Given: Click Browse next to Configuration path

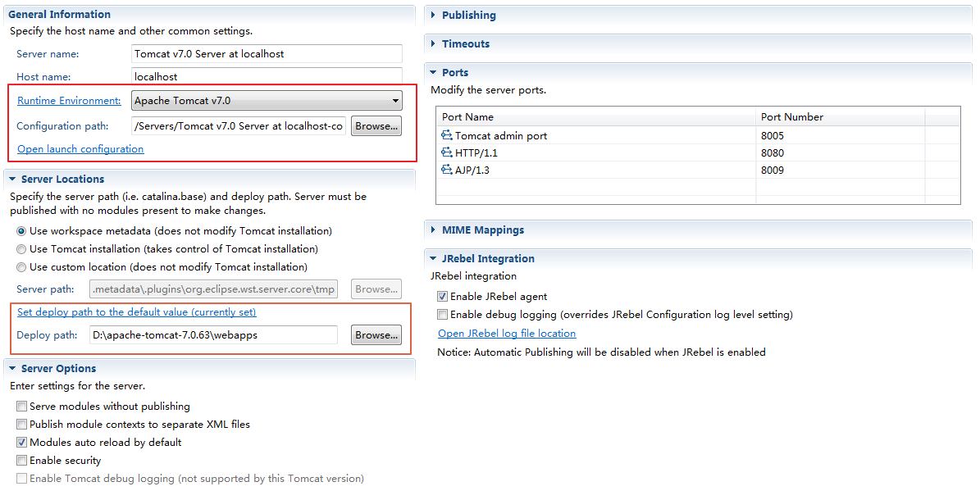Looking at the screenshot, I should (376, 125).
